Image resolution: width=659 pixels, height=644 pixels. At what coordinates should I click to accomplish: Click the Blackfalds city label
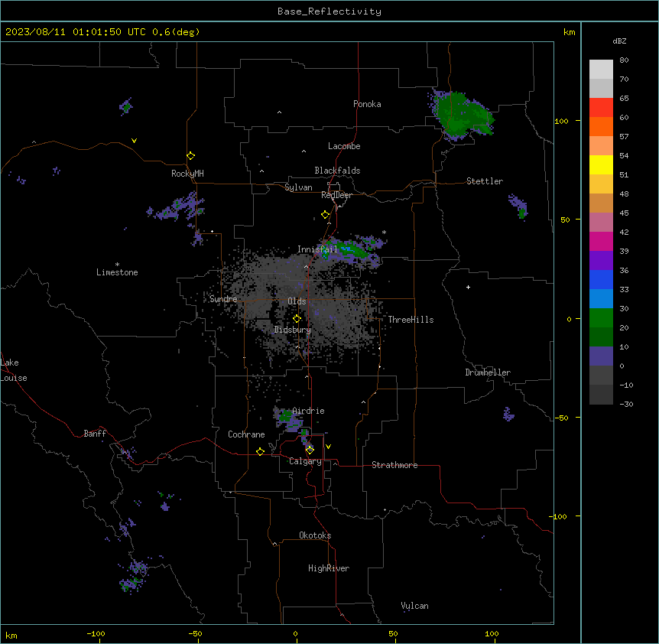[337, 171]
